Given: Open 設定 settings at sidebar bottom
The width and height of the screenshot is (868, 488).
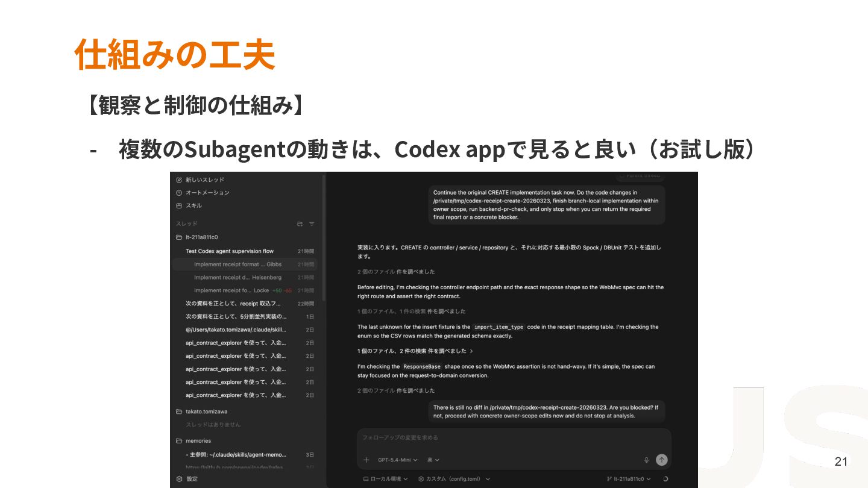Looking at the screenshot, I should 187,479.
